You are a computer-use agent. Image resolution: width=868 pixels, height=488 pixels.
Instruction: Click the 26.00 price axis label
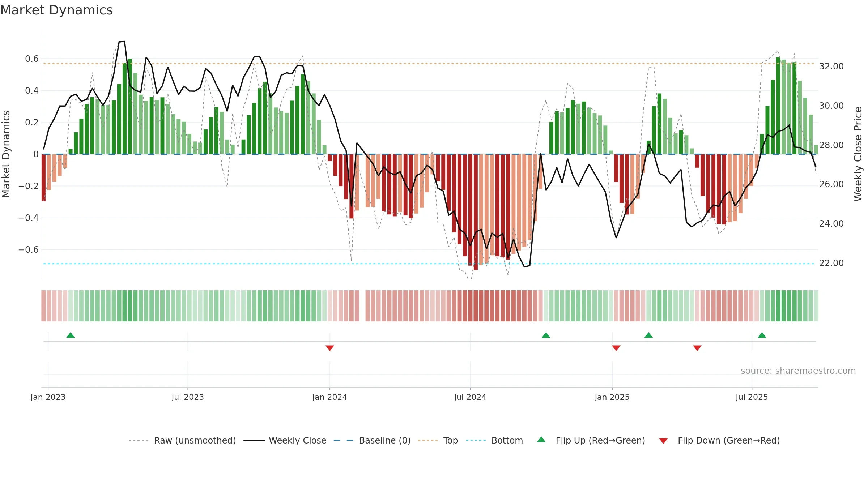pyautogui.click(x=831, y=184)
